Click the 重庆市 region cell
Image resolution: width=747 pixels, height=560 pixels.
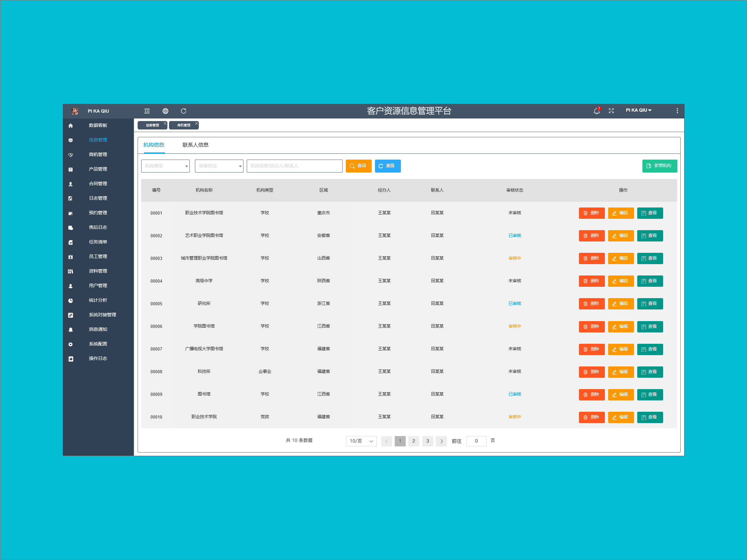coord(323,213)
